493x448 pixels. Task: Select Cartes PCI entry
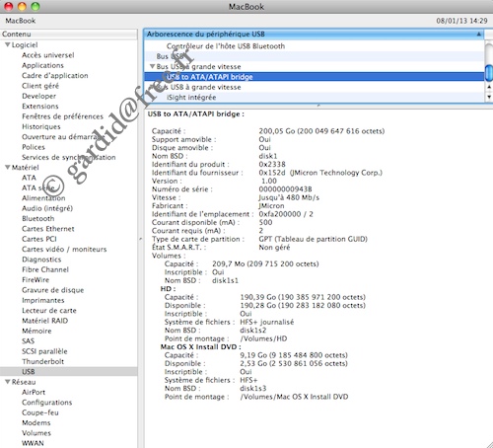coord(39,239)
